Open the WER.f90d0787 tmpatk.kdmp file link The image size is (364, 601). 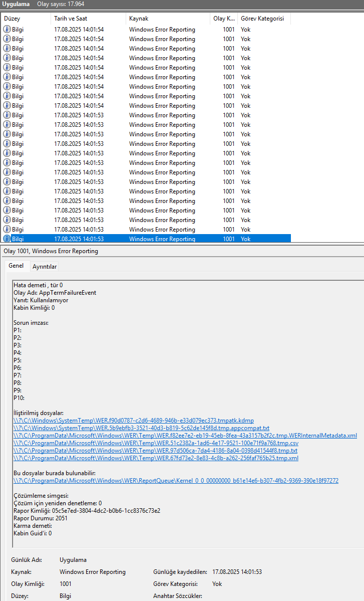(x=134, y=421)
